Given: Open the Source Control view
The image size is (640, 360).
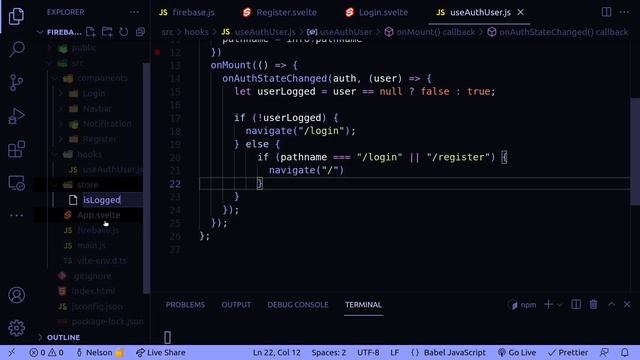Looking at the screenshot, I should point(16,83).
